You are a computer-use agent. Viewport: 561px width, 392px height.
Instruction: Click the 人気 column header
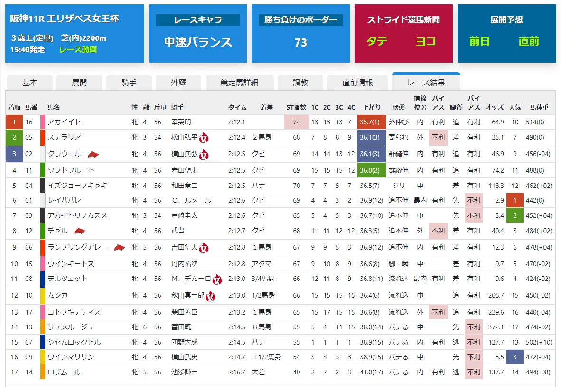coord(515,107)
